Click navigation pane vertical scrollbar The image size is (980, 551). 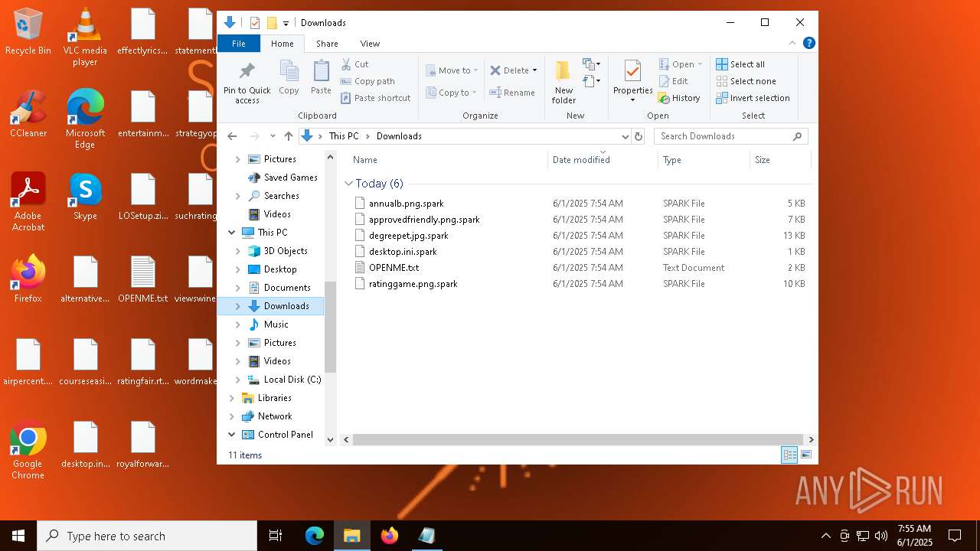[x=331, y=327]
